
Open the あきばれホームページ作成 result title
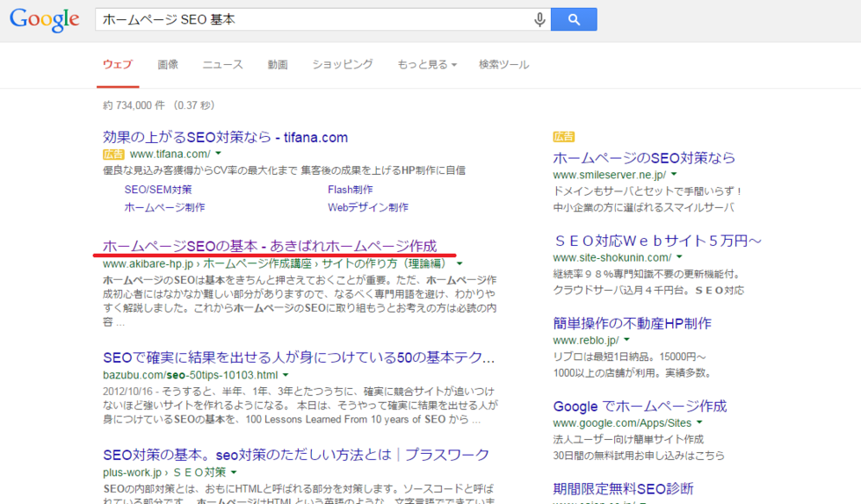[x=270, y=246]
